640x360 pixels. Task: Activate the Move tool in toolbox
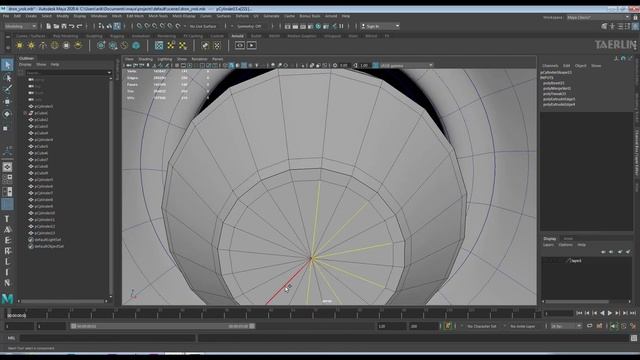(7, 102)
